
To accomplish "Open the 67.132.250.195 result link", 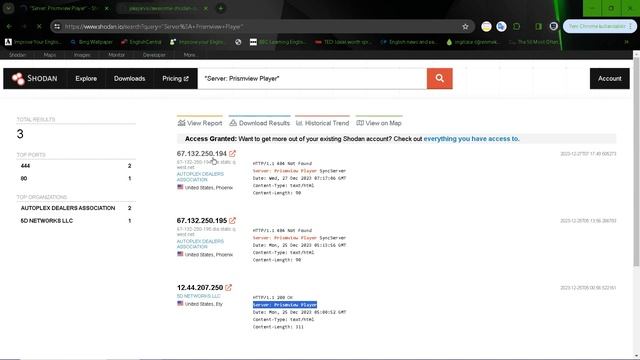I will tap(202, 220).
